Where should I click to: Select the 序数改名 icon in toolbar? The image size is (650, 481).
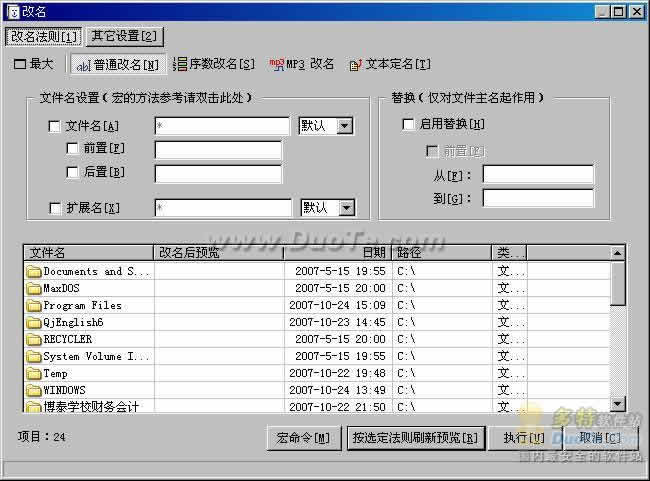[181, 65]
